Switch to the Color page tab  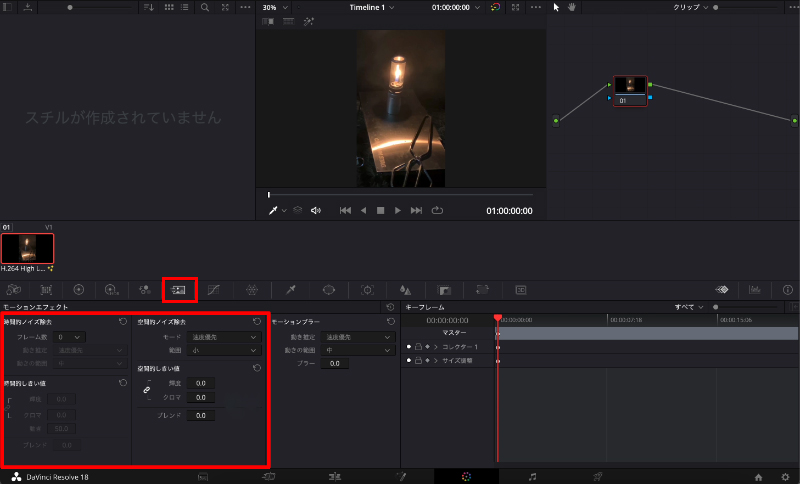(466, 477)
